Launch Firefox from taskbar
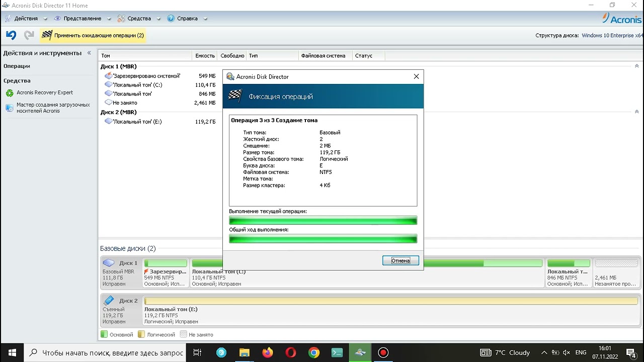644x362 pixels. click(267, 352)
